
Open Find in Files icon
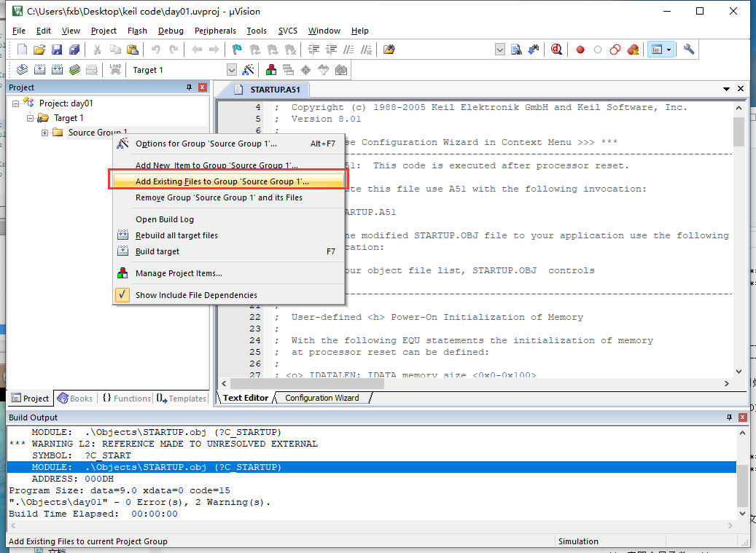coord(389,50)
